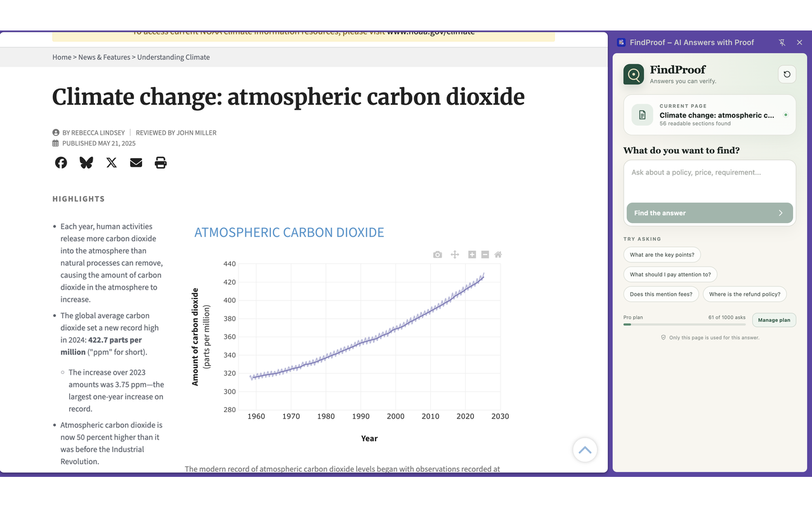Focus the question input box
The height and width of the screenshot is (508, 812).
point(709,181)
